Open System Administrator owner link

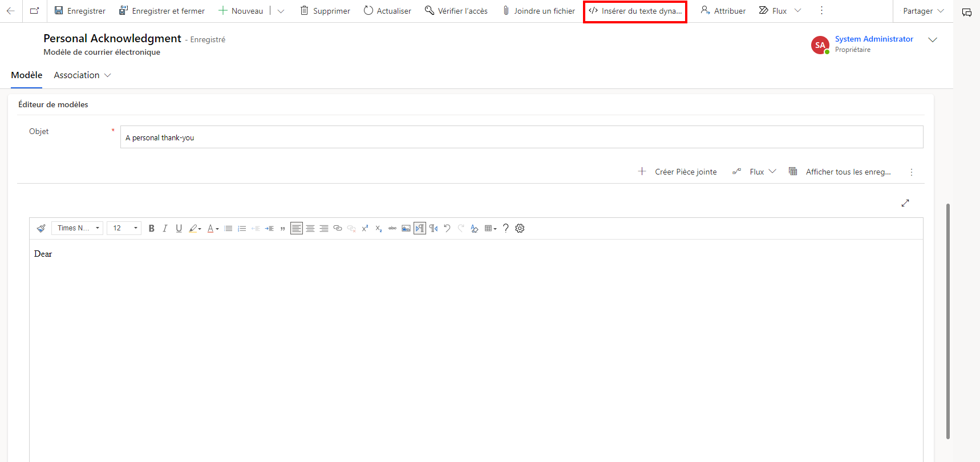874,39
